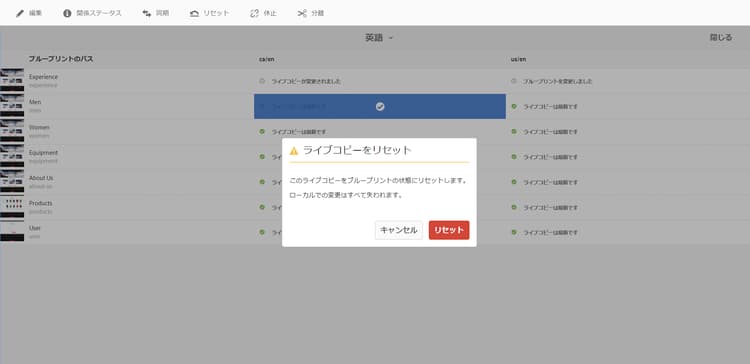Screen dimensions: 750x364
Task: Click the warning triangle in the reset dialog
Action: [x=294, y=151]
